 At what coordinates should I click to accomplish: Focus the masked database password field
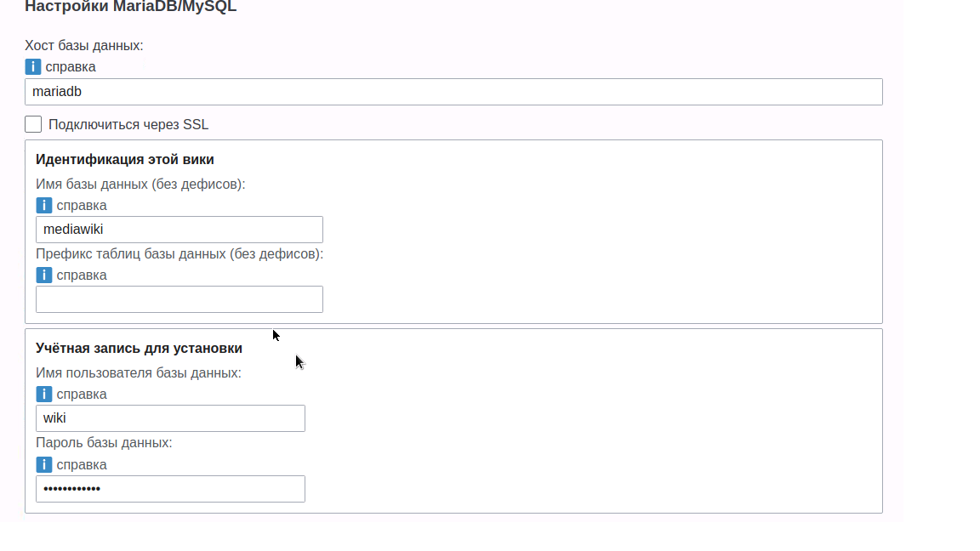pos(170,489)
